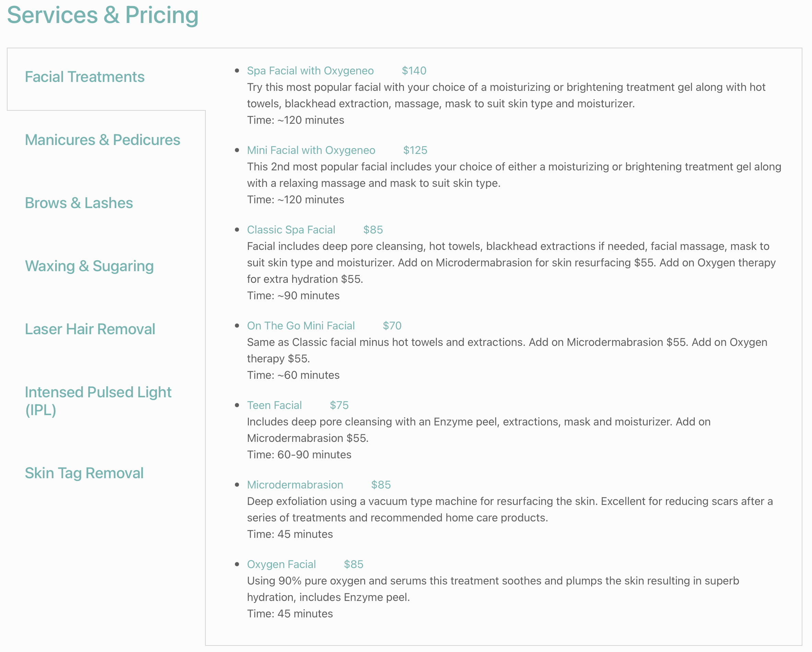The width and height of the screenshot is (812, 652).
Task: Select the Classic Spa Facial title
Action: click(x=291, y=230)
